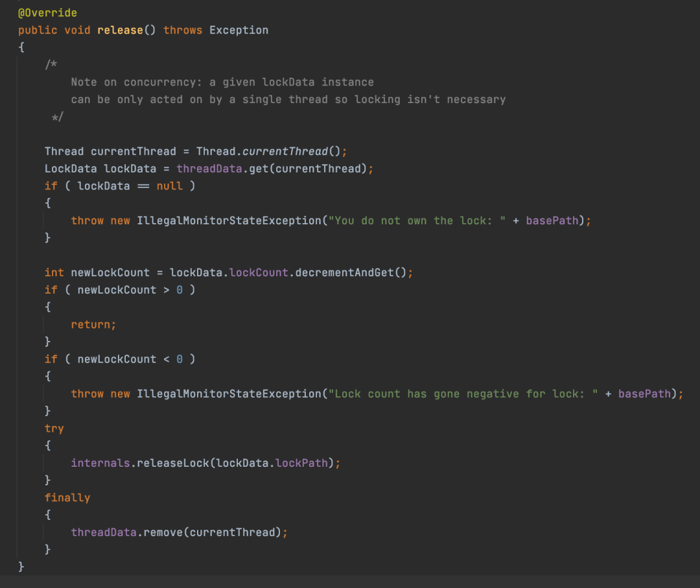Click lockCount field reference
The width and height of the screenshot is (700, 588).
[259, 272]
